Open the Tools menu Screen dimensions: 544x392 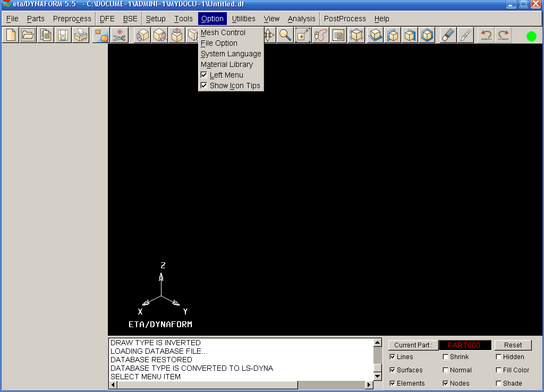pos(183,19)
